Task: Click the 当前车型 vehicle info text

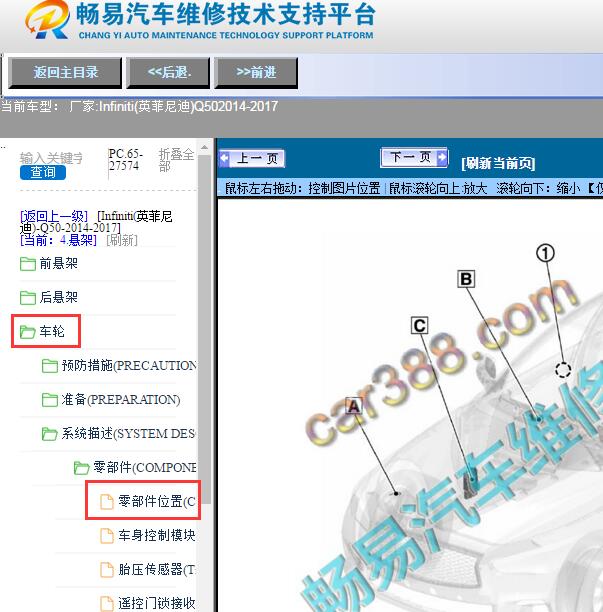Action: [x=139, y=106]
